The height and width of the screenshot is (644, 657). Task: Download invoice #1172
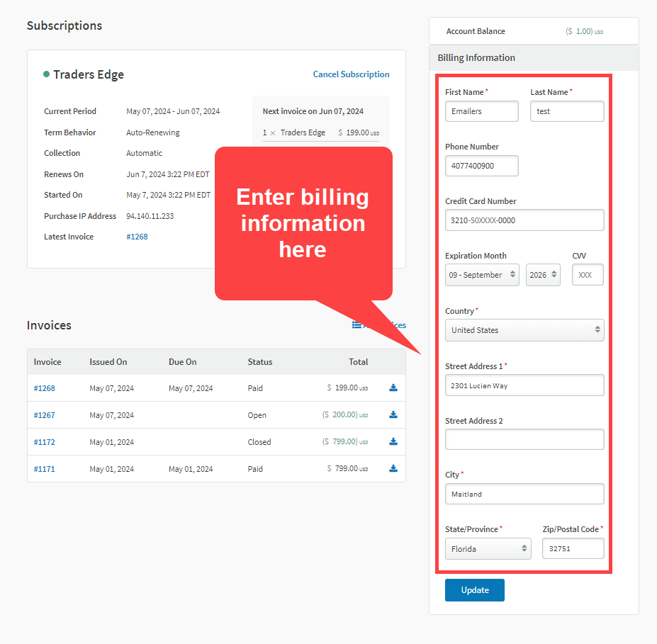(393, 441)
